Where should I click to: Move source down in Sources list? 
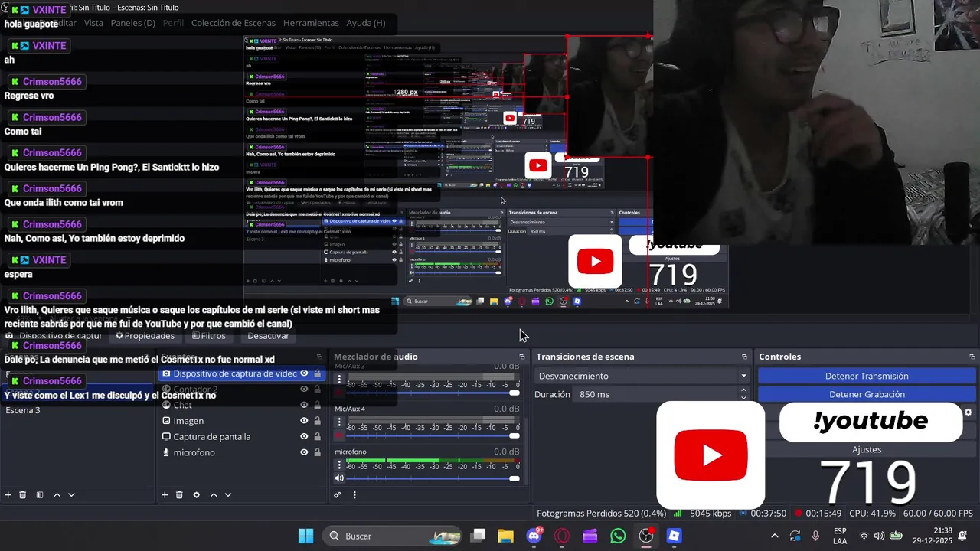point(227,495)
